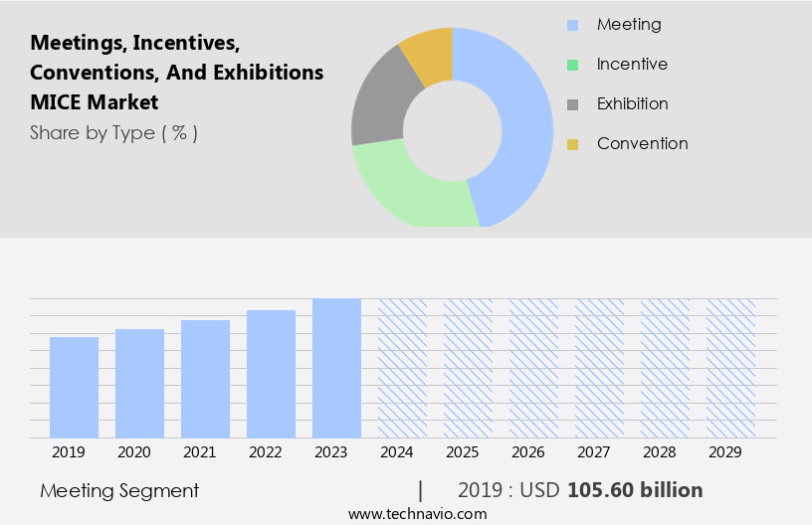Select the 2021 solid blue bar
Image resolution: width=812 pixels, height=525 pixels.
tap(205, 379)
